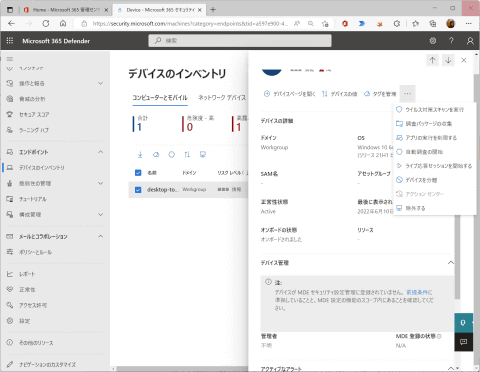Image resolution: width=480 pixels, height=372 pixels.
Task: Collapse the デバイス管理 section
Action: click(x=451, y=263)
